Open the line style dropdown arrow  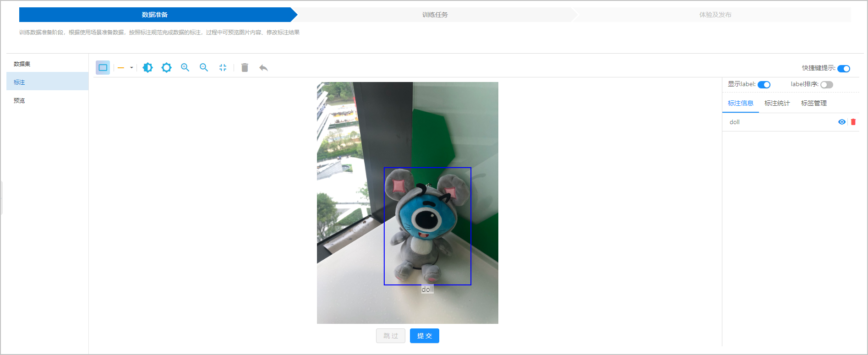click(x=131, y=68)
